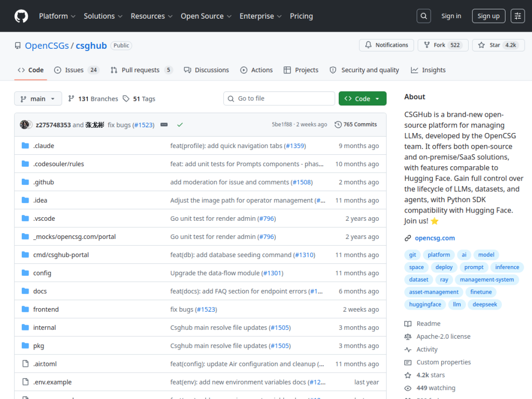532x399 pixels.
Task: Open the csghub repository name link
Action: 91,46
